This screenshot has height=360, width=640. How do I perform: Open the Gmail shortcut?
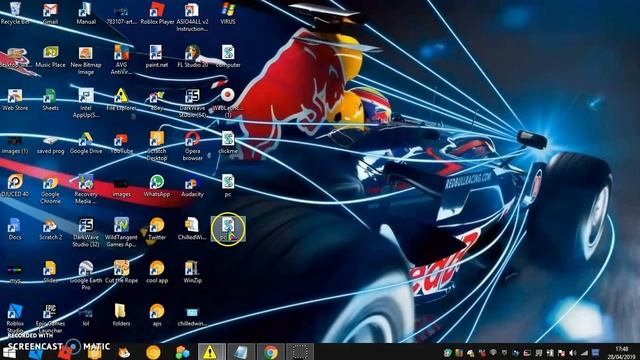coord(50,13)
